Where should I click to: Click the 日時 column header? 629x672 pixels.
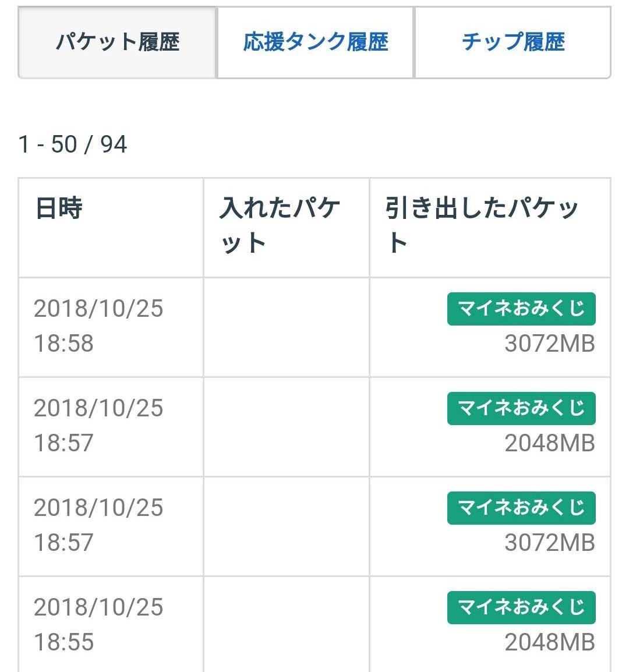click(59, 208)
